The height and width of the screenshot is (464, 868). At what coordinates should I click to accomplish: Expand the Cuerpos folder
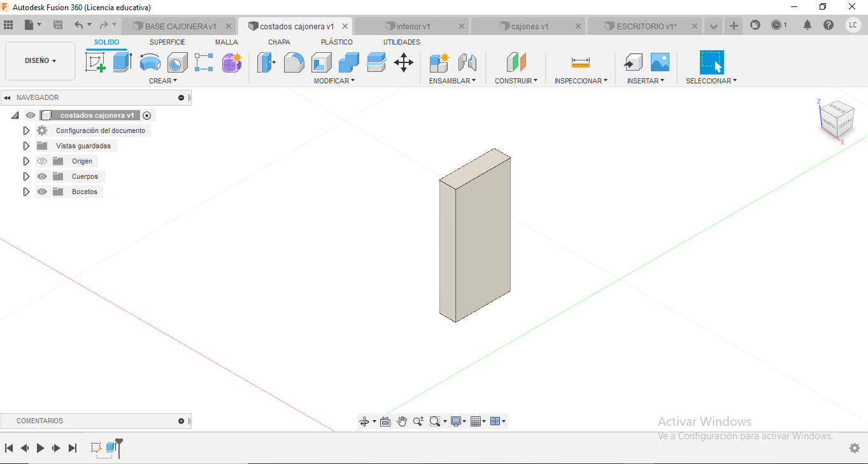[26, 176]
